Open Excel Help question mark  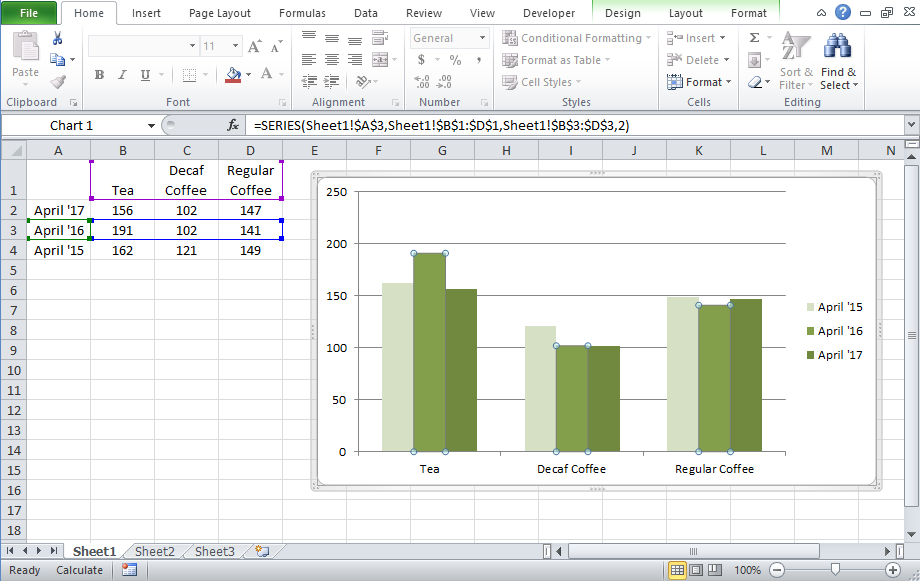[x=843, y=12]
